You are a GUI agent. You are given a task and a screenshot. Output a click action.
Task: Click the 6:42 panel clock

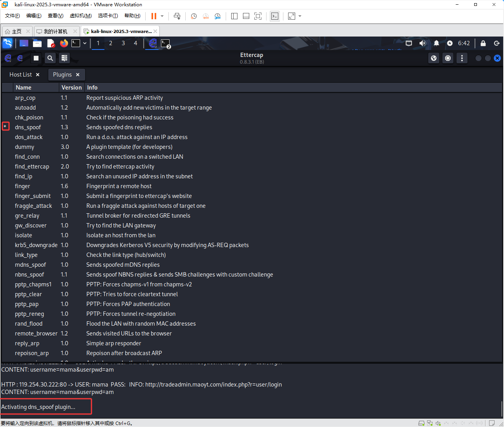pyautogui.click(x=464, y=43)
